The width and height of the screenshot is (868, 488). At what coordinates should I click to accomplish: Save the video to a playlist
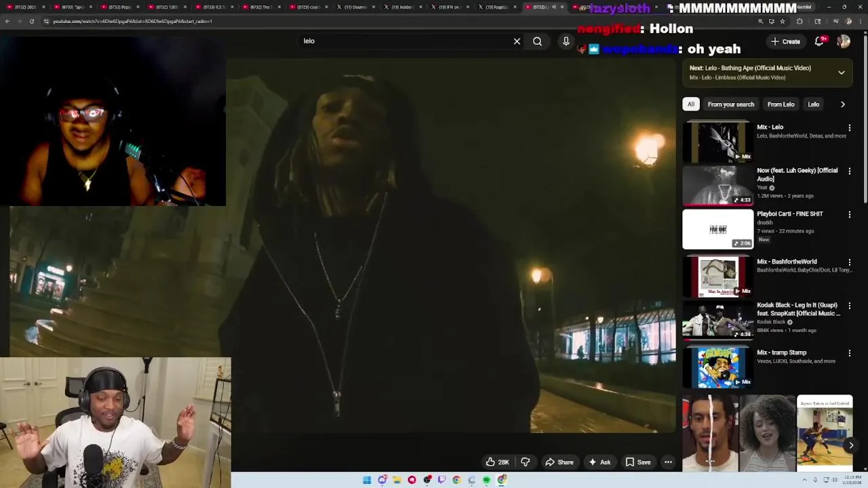(638, 462)
